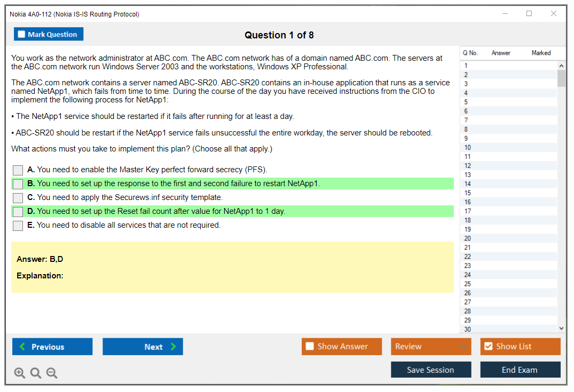Check answer option B checkbox
The height and width of the screenshot is (392, 574).
coord(18,184)
